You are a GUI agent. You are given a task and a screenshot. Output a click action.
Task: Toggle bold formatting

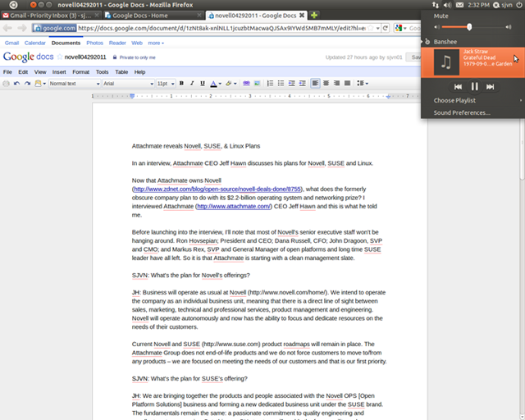tap(181, 84)
